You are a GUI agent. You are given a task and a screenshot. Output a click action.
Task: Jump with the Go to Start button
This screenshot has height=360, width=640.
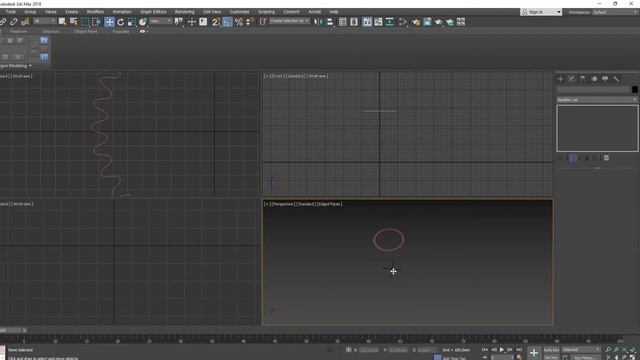pyautogui.click(x=485, y=349)
